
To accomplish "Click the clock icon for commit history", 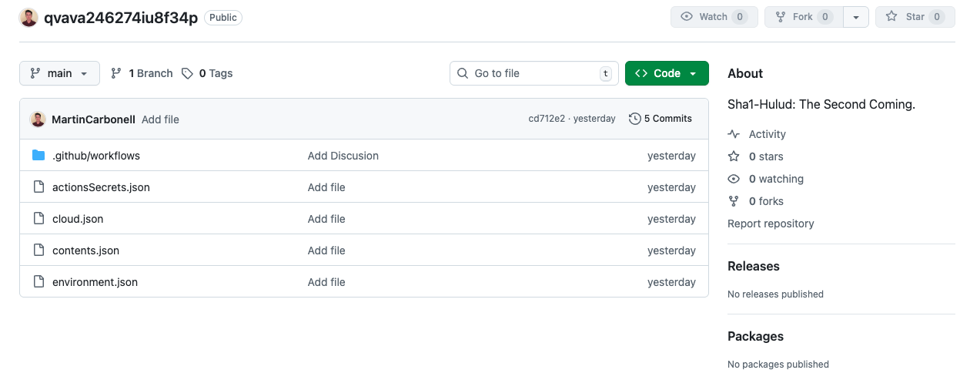I will 634,119.
